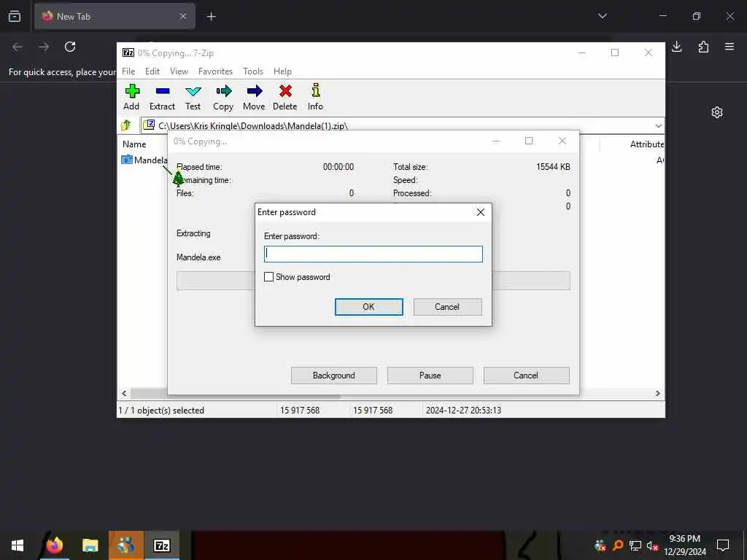Click the archive icon in the address bar
This screenshot has height=560, width=747.
pyautogui.click(x=149, y=125)
